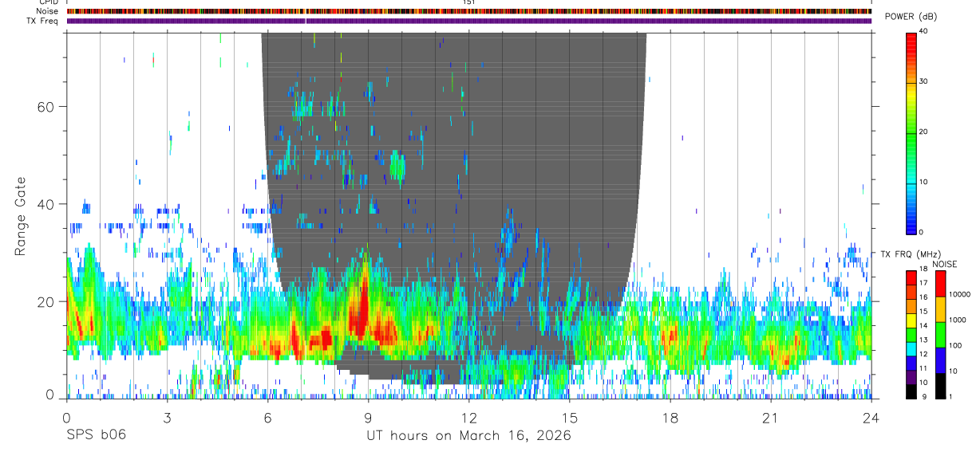
Task: Click the 18 label on TX frequency legend
Action: point(923,269)
